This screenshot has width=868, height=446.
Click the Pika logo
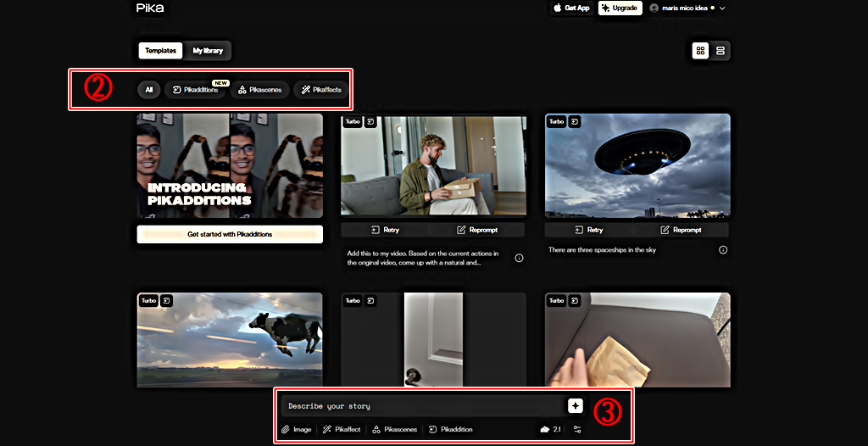[150, 8]
